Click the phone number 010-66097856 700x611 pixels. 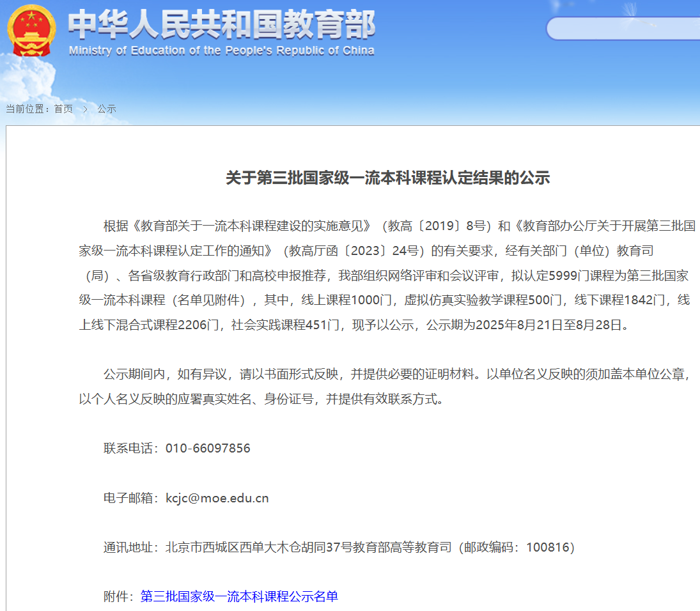point(208,448)
